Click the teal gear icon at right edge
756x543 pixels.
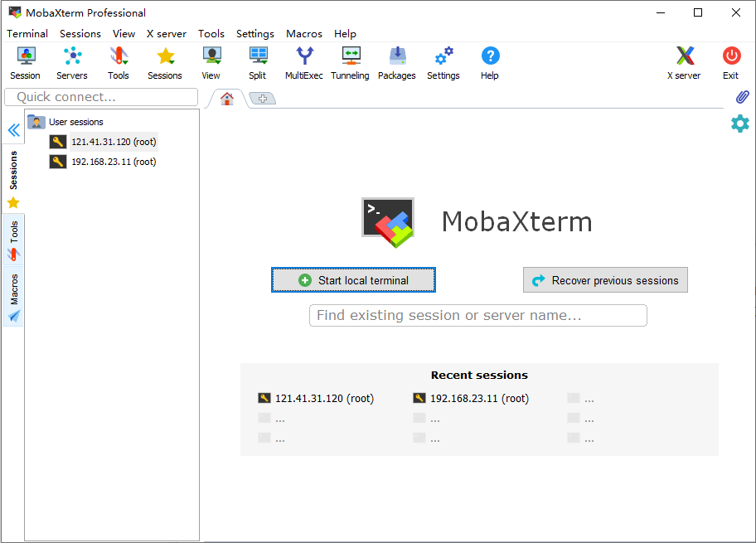[740, 124]
